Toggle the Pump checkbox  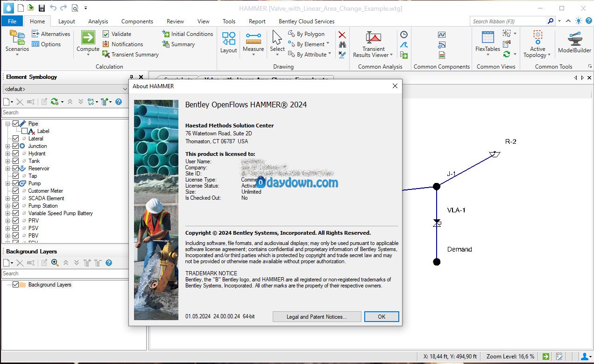[16, 183]
